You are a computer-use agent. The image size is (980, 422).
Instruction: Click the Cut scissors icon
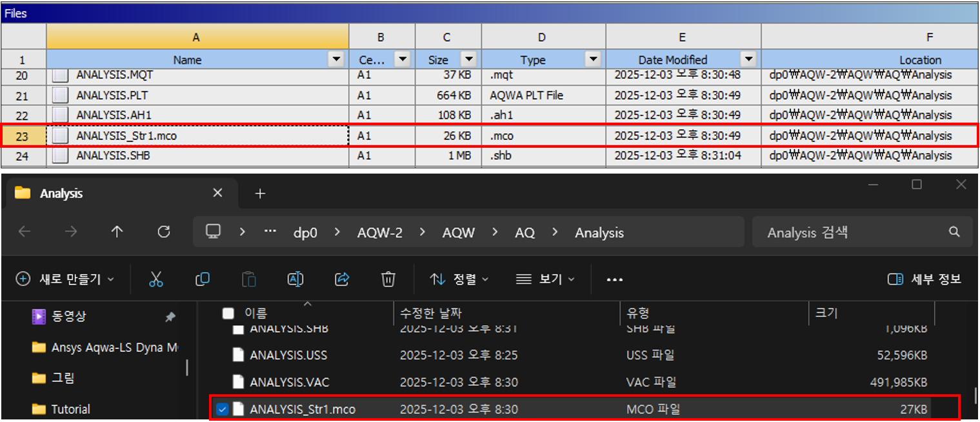point(155,279)
